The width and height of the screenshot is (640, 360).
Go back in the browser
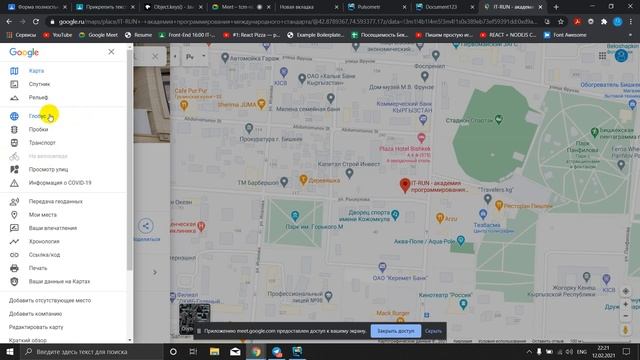coord(9,22)
